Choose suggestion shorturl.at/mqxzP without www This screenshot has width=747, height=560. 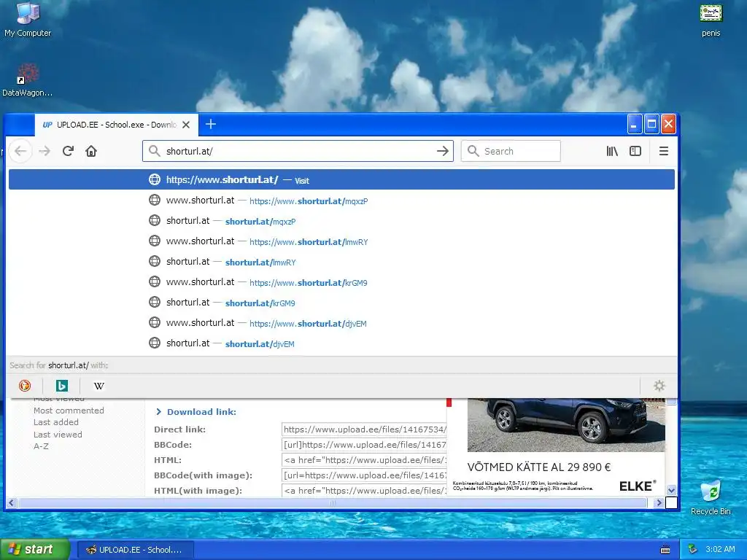(341, 221)
